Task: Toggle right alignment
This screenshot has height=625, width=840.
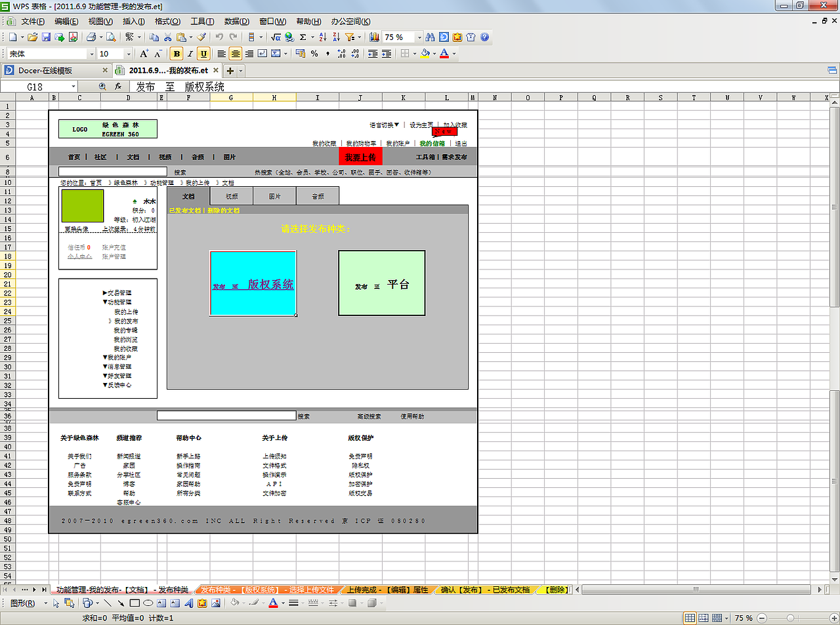Action: click(x=249, y=54)
